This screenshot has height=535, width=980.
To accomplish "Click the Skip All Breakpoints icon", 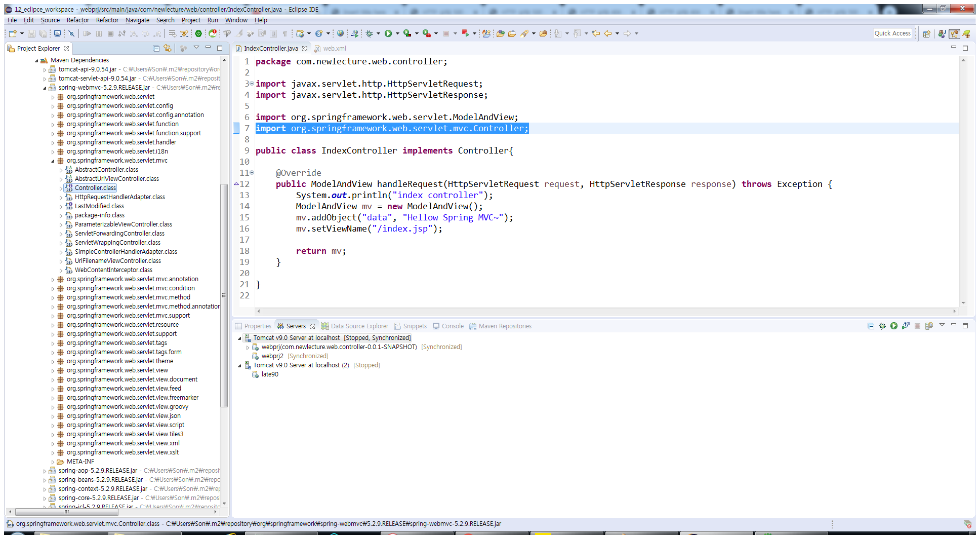I will tap(71, 33).
